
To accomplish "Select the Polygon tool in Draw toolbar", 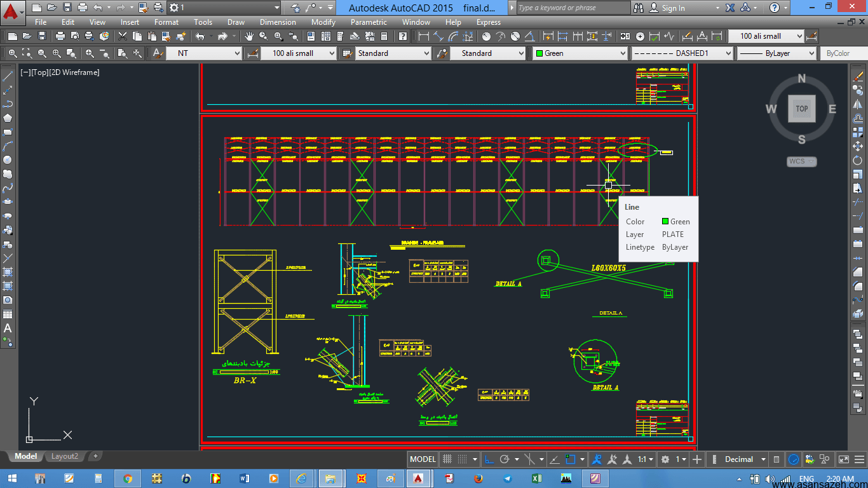I will [8, 118].
